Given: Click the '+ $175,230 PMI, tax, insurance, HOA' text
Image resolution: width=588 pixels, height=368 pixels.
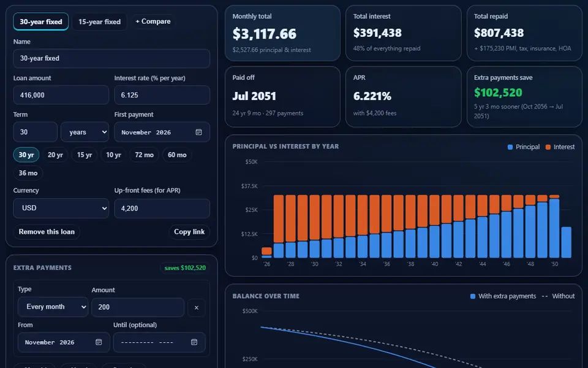Looking at the screenshot, I should 522,48.
